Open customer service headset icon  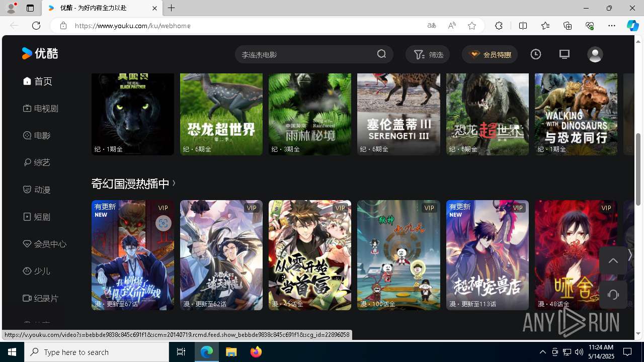pos(613,295)
